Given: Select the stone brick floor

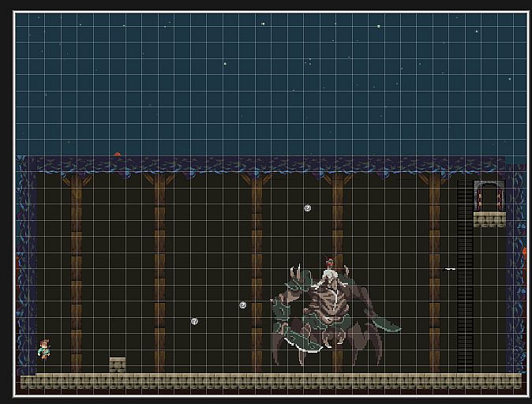Looking at the screenshot, I should tap(268, 382).
